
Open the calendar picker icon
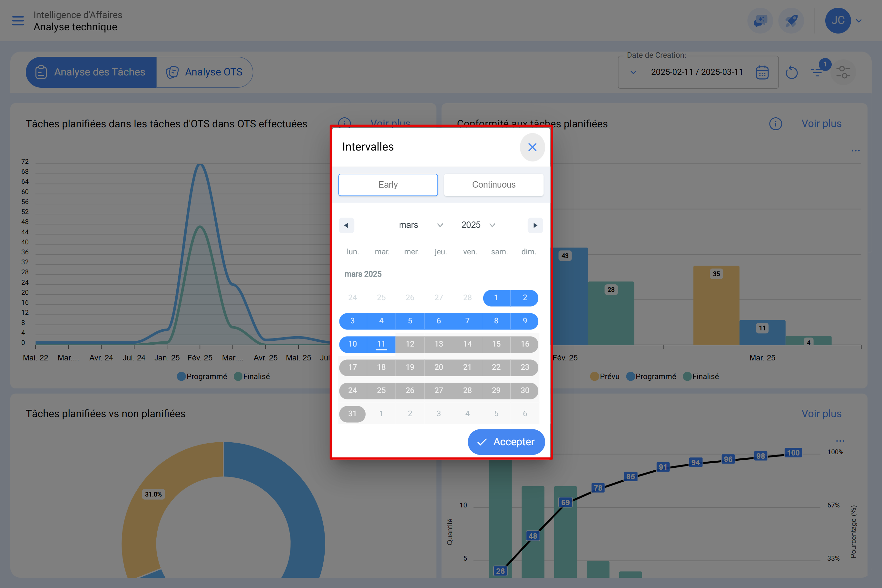[x=762, y=72]
